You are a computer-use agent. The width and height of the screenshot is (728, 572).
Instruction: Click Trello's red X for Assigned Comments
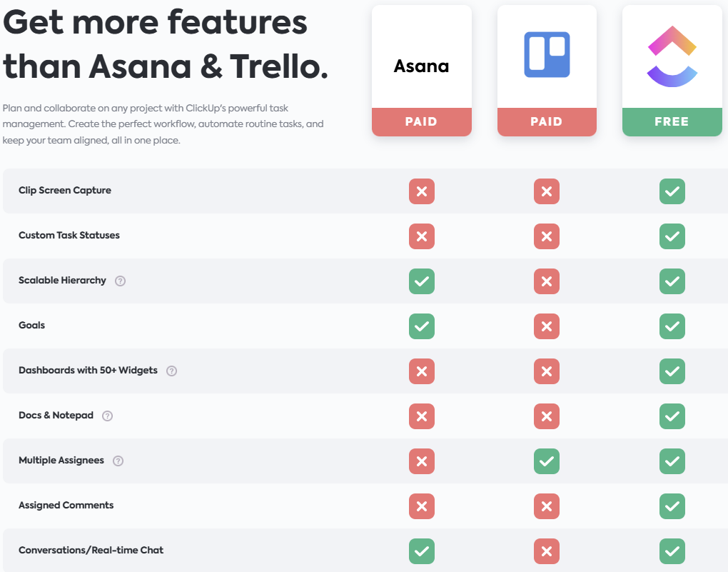547,506
